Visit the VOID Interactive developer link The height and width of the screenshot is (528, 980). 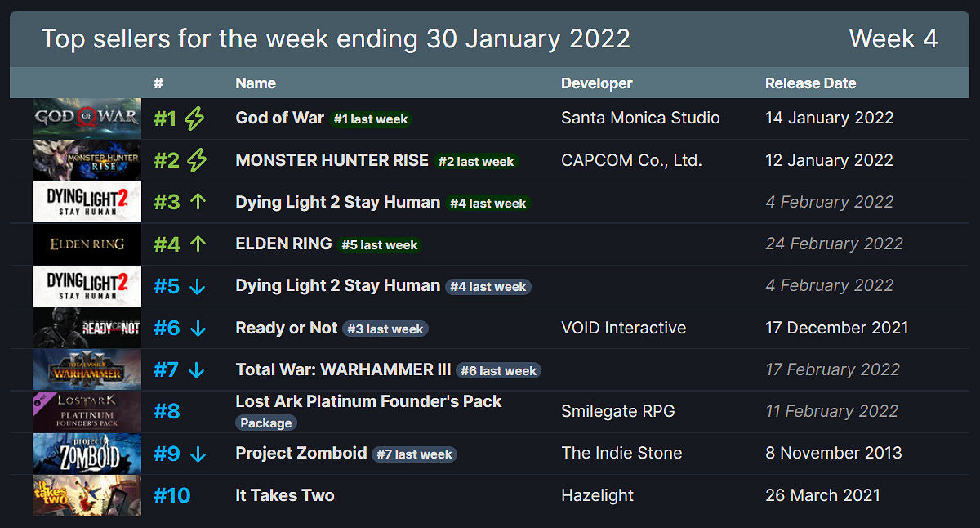[623, 328]
